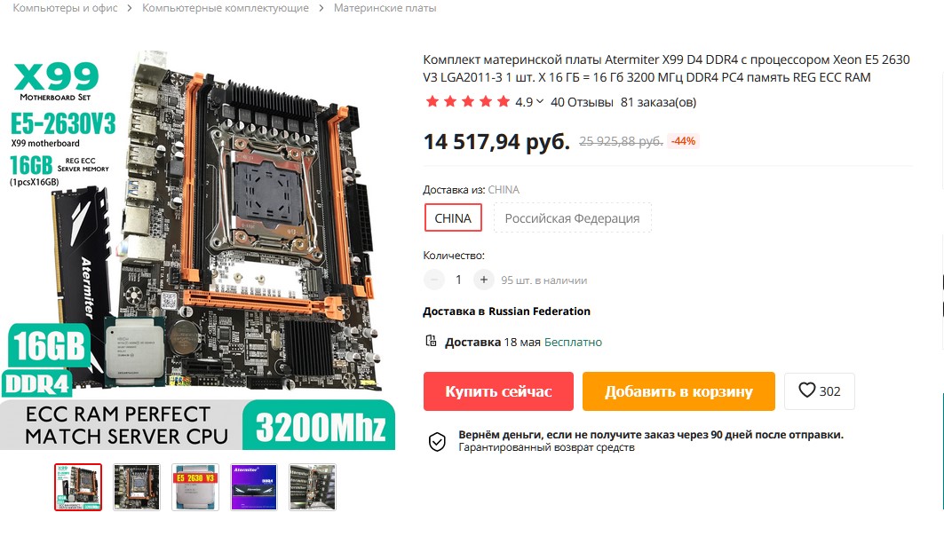Screen dimensions: 944x560
Task: Open Компьютерные комплектующие breadcrumb
Action: pos(226,8)
